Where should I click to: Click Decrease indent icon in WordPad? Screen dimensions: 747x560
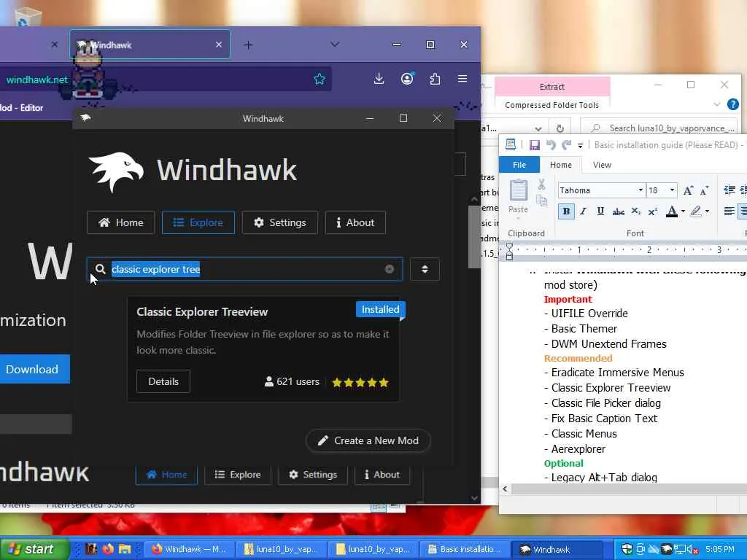click(729, 190)
